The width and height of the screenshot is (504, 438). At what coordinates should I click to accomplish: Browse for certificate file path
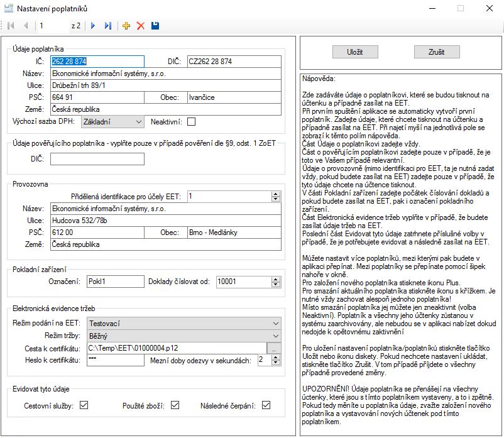pyautogui.click(x=274, y=348)
